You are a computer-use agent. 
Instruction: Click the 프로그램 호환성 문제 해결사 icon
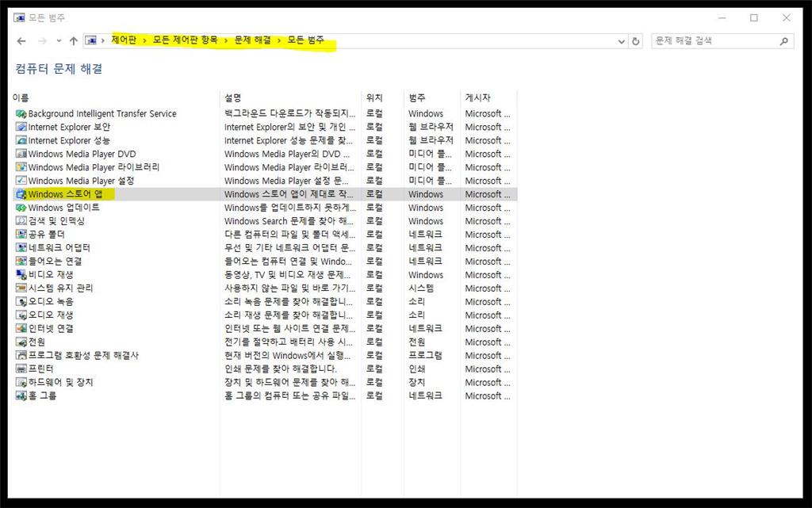21,356
